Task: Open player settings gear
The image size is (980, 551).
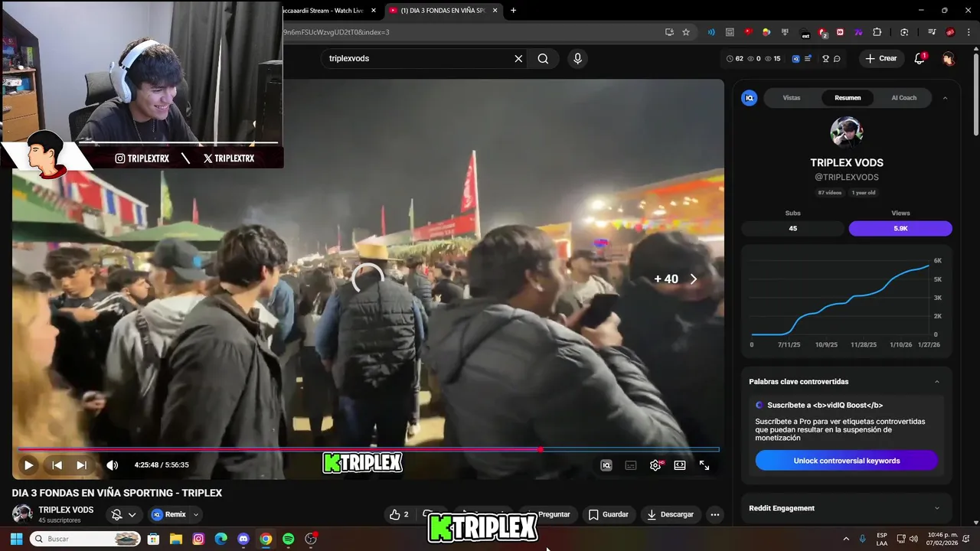Action: (655, 465)
